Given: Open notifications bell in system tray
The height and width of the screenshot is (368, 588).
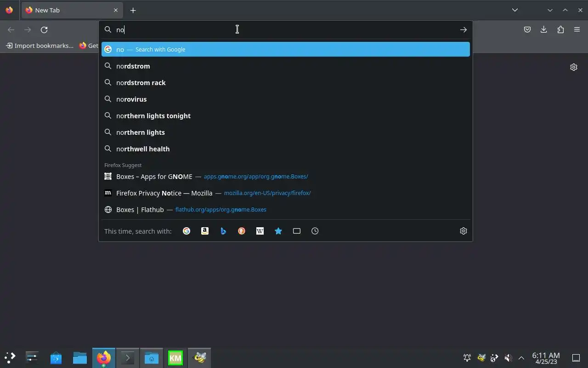Looking at the screenshot, I should (x=467, y=357).
